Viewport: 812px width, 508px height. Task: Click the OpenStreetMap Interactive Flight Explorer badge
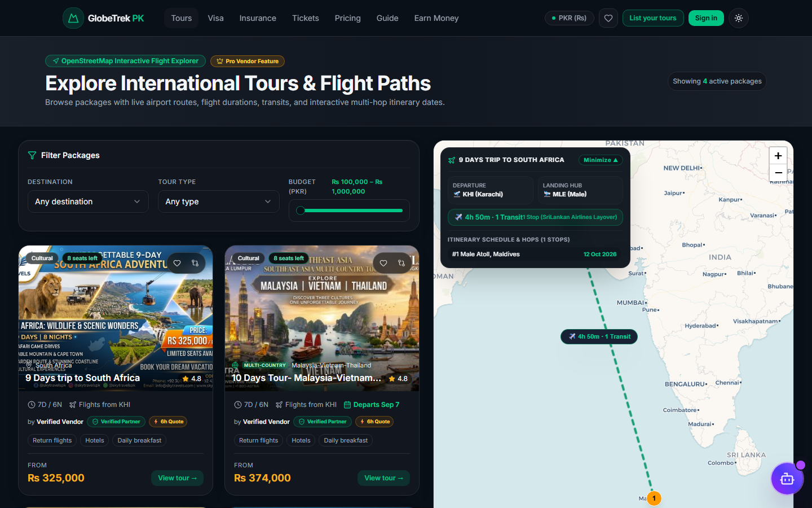tap(125, 61)
